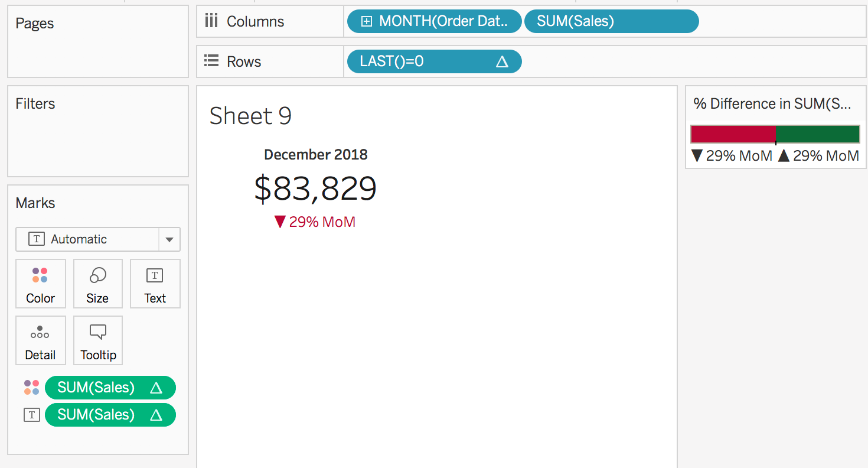Open the Size mark property
The width and height of the screenshot is (868, 468).
click(x=97, y=284)
